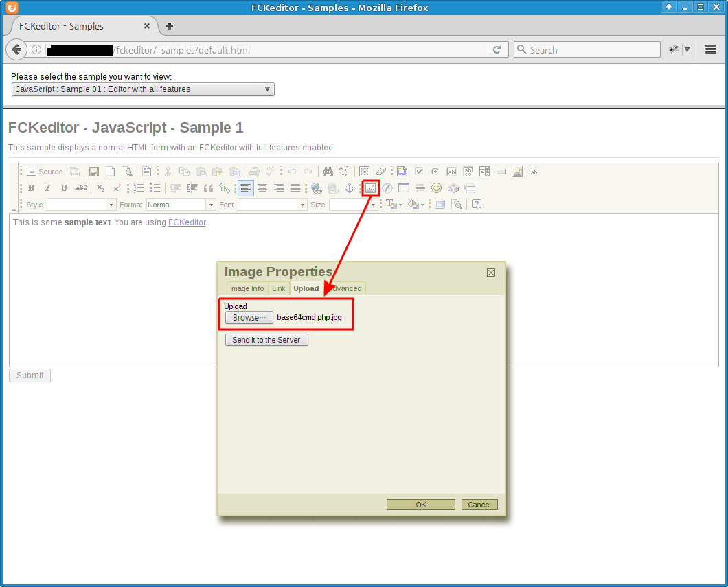Open the Background Color picker
This screenshot has width=728, height=587.
[416, 204]
